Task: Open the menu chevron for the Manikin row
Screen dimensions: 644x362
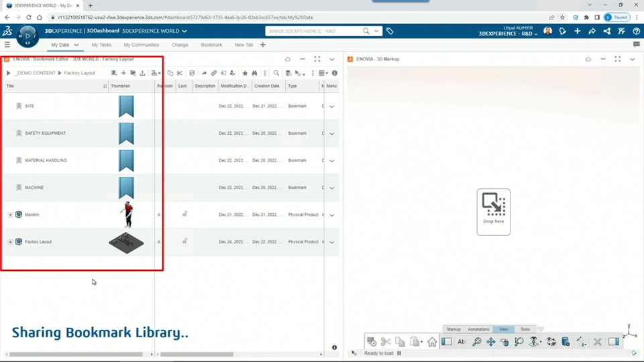Action: [332, 215]
